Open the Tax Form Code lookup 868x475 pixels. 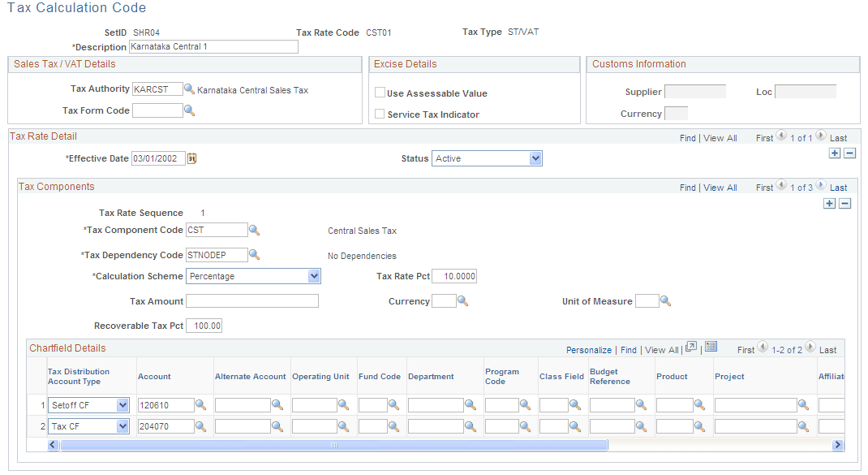pos(189,110)
